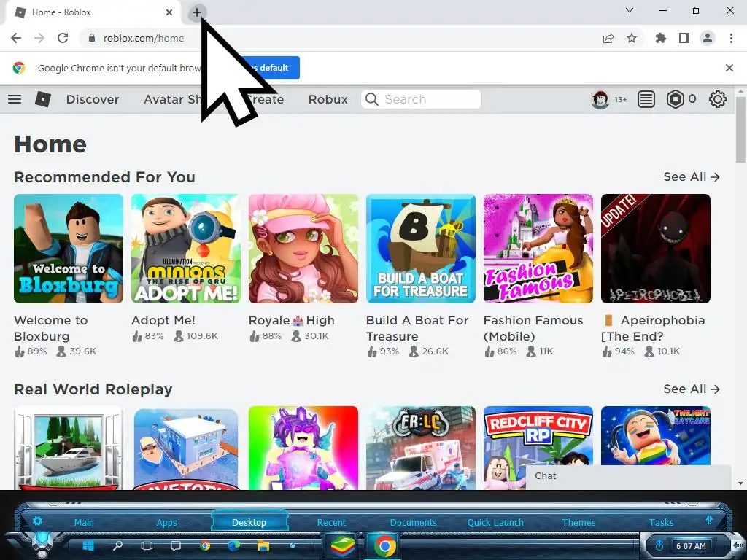747x560 pixels.
Task: Click the 6:07 AM taskbar clock
Action: (691, 545)
